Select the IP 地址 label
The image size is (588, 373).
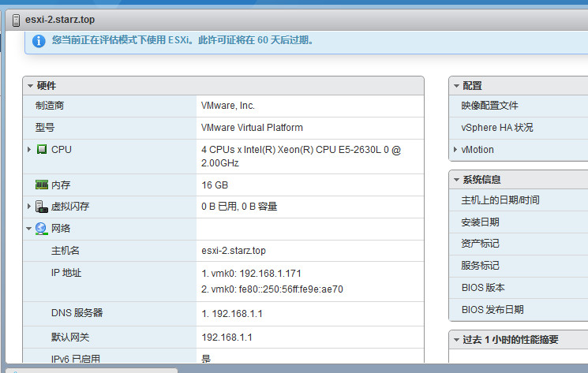(x=66, y=273)
